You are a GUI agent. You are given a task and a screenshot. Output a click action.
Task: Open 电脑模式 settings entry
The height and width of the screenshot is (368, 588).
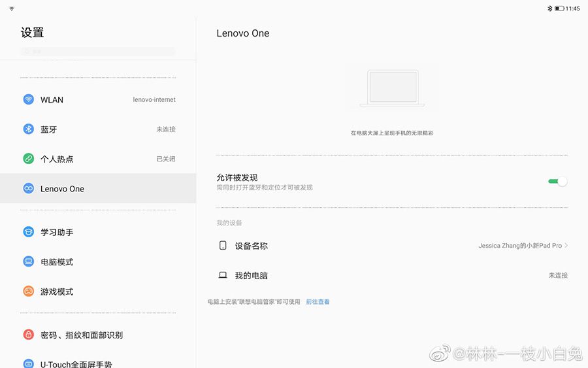pos(98,261)
